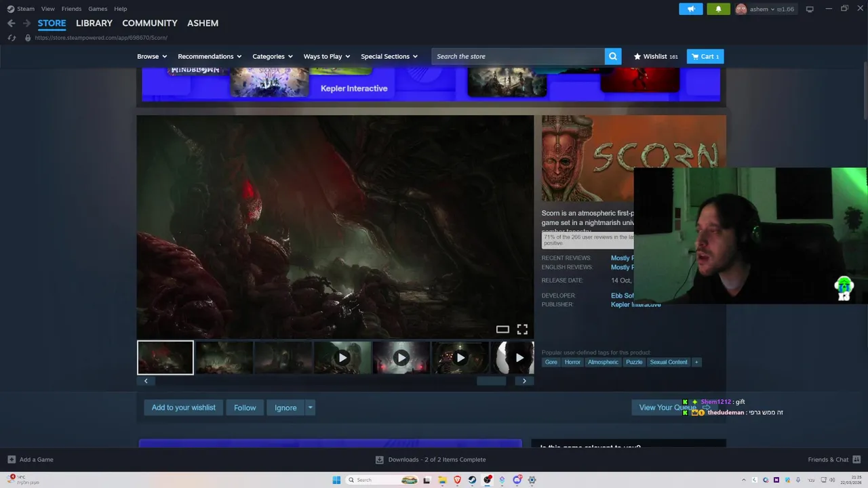Image resolution: width=868 pixels, height=488 pixels.
Task: Click the blue announcements megaphone icon
Action: point(691,9)
